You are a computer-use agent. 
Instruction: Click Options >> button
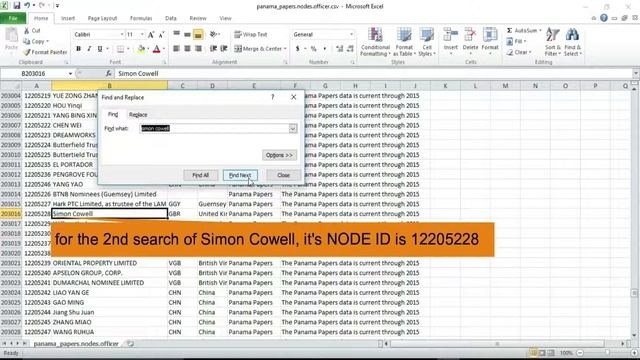tap(279, 155)
